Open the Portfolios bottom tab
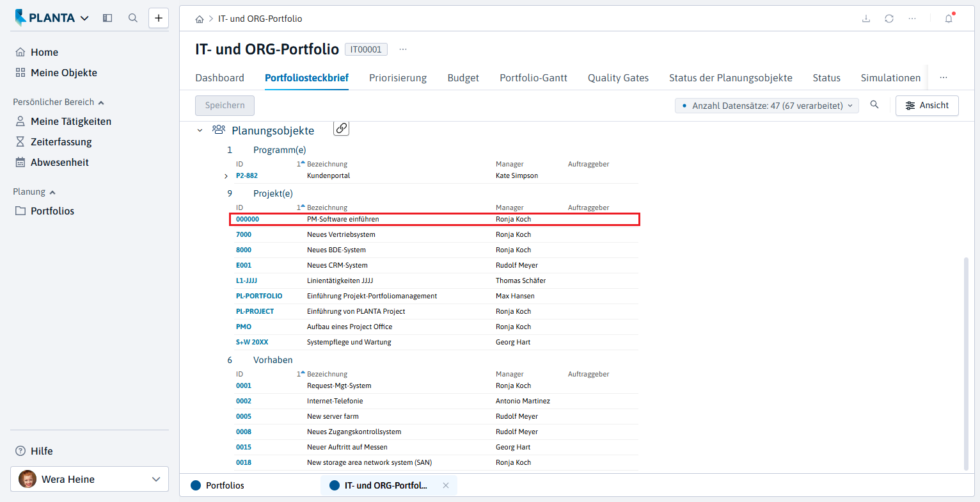Screen dimensions: 980x502 pos(217,485)
